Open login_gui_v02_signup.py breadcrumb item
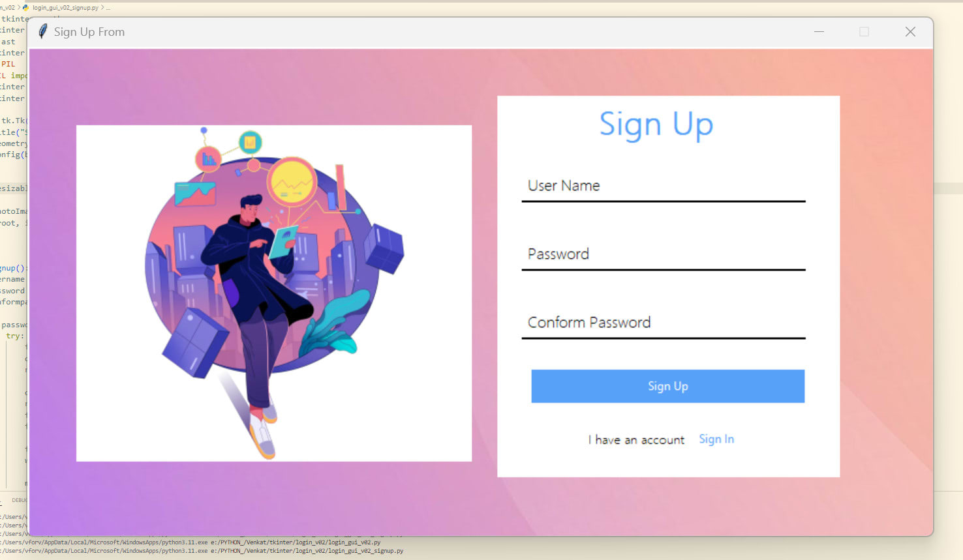Screen dimensions: 963x560 pos(65,8)
